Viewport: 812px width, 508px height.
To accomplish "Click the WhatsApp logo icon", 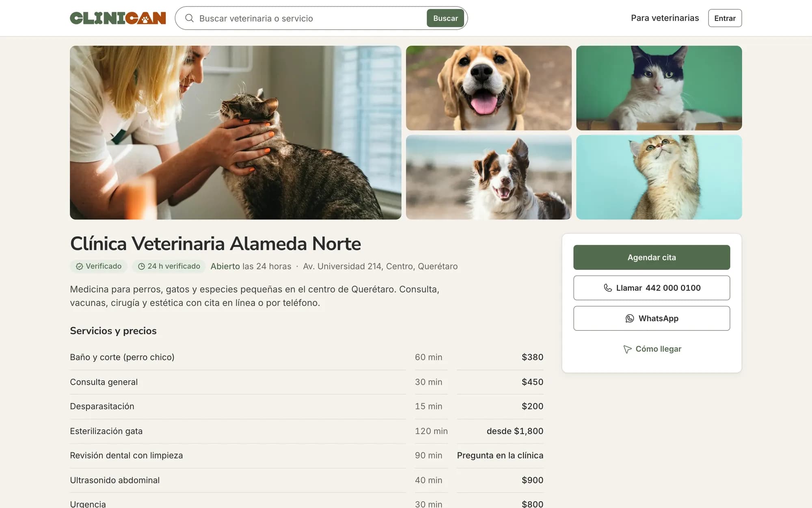I will point(630,318).
